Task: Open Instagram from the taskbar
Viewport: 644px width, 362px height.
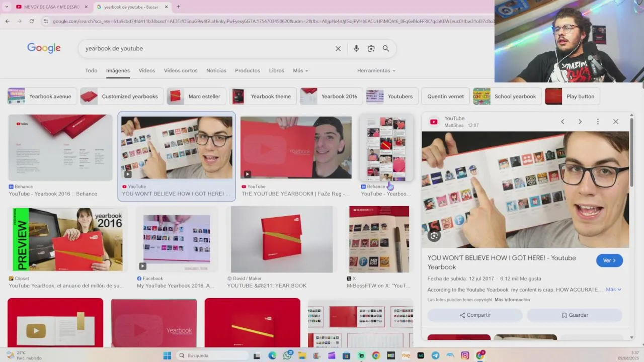Action: 465,355
